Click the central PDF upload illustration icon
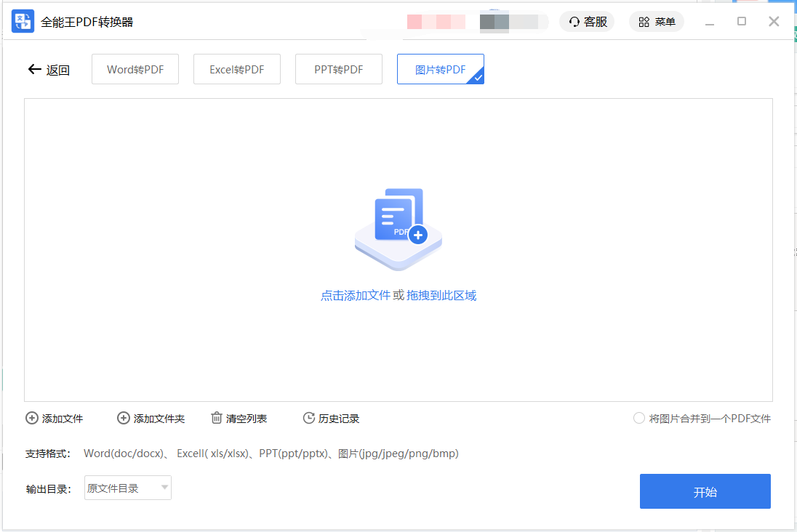The width and height of the screenshot is (797, 532). tap(398, 227)
